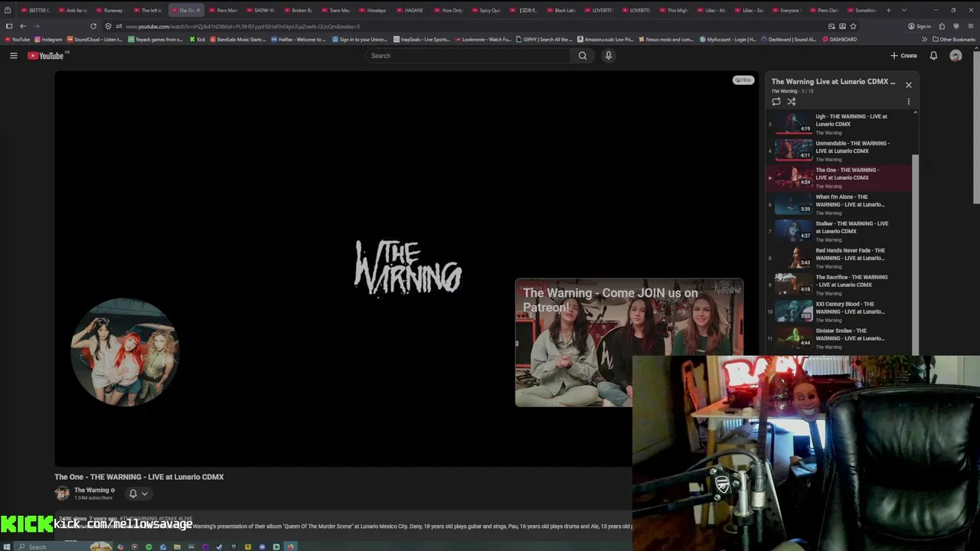Click 'The Warning' playlist owner link
This screenshot has width=980, height=551.
click(x=784, y=91)
